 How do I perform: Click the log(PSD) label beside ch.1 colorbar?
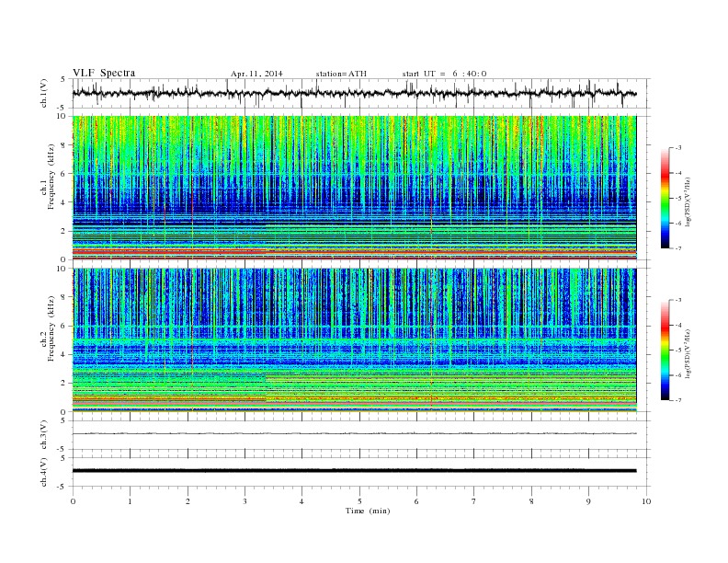point(688,201)
